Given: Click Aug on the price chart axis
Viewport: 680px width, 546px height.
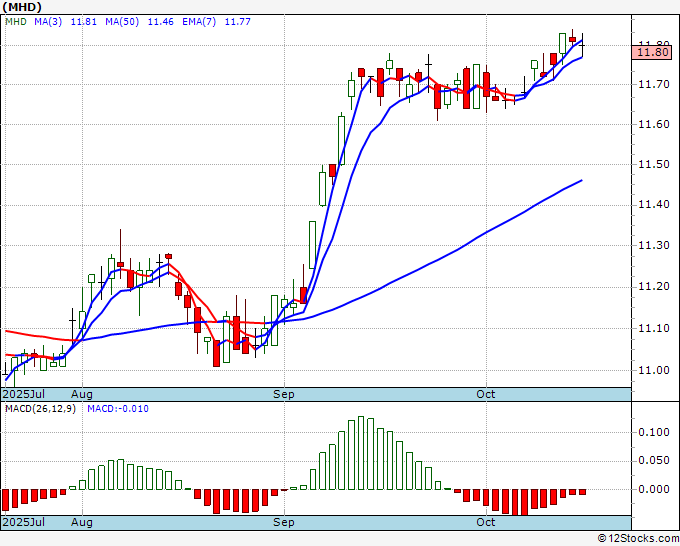Looking at the screenshot, I should pyautogui.click(x=82, y=394).
